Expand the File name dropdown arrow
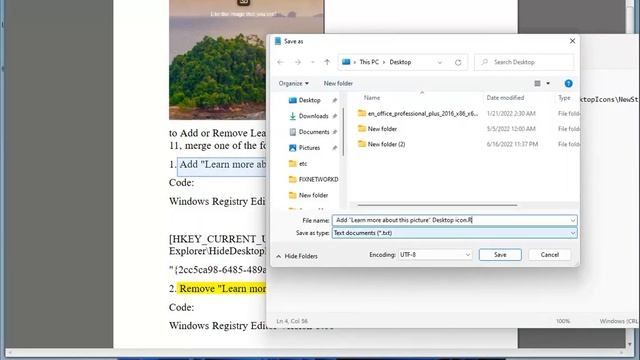Screen dimensions: 640x360 pos(573,220)
